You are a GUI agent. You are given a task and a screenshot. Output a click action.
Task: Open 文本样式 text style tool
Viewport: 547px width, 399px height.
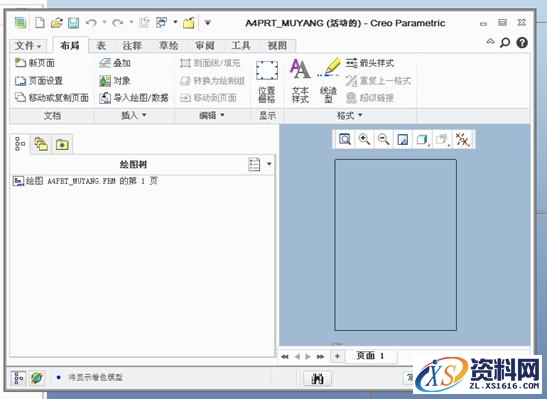[x=300, y=81]
